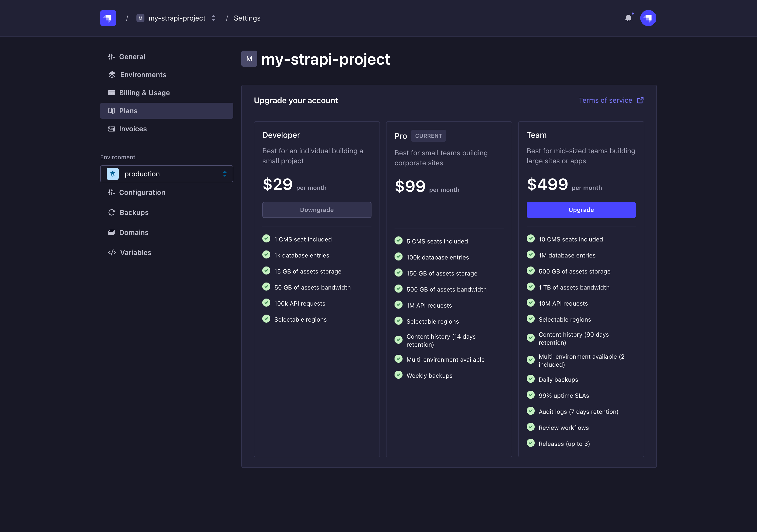The width and height of the screenshot is (757, 532).
Task: Open the Configuration section
Action: (142, 192)
